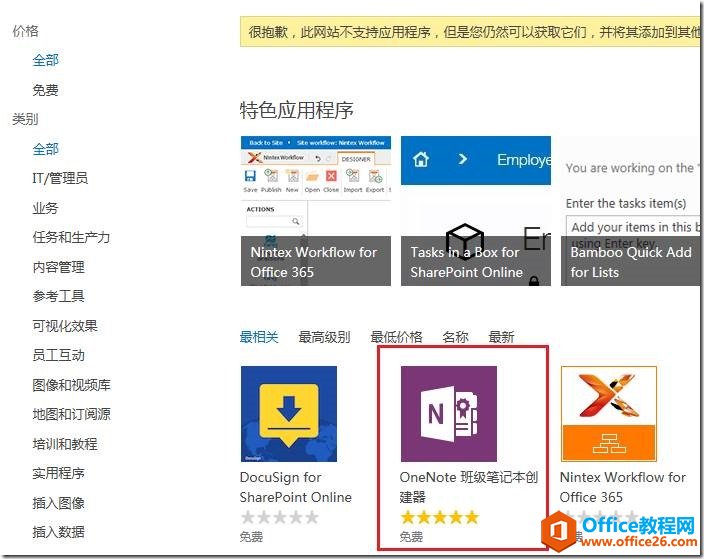
Task: Sort apps by 最低价格
Action: 396,337
